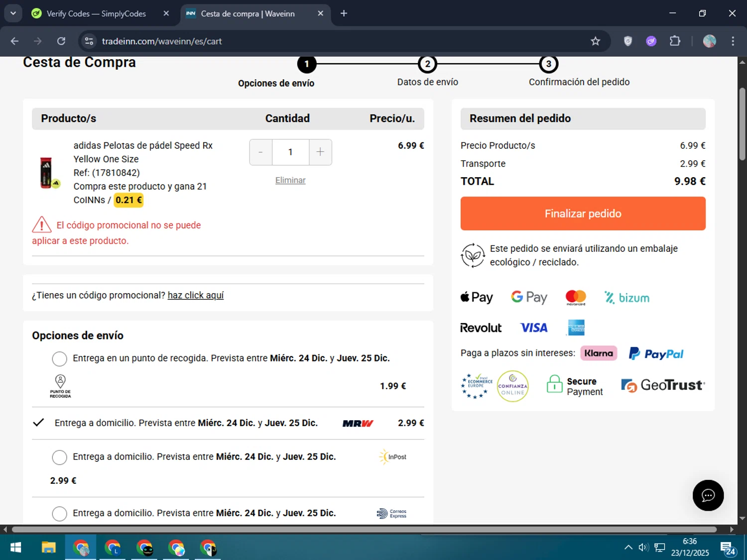Open the Extensions puzzle menu

[x=675, y=41]
